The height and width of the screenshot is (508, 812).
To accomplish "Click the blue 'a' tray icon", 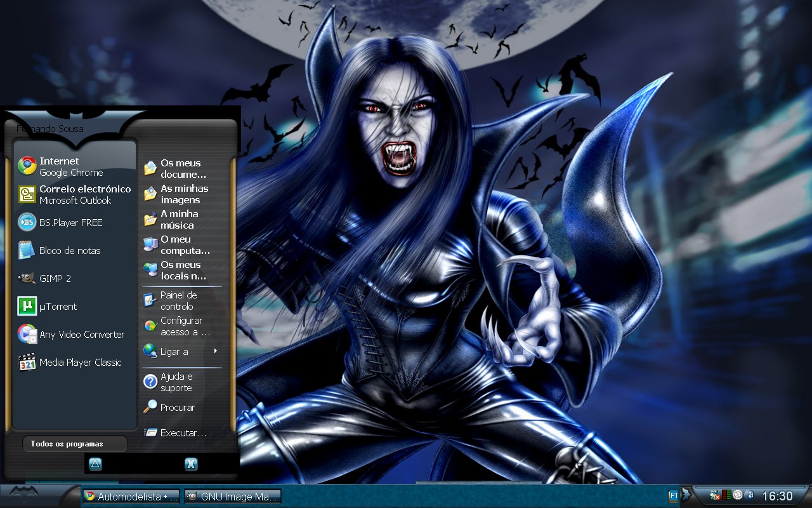I will pos(750,495).
